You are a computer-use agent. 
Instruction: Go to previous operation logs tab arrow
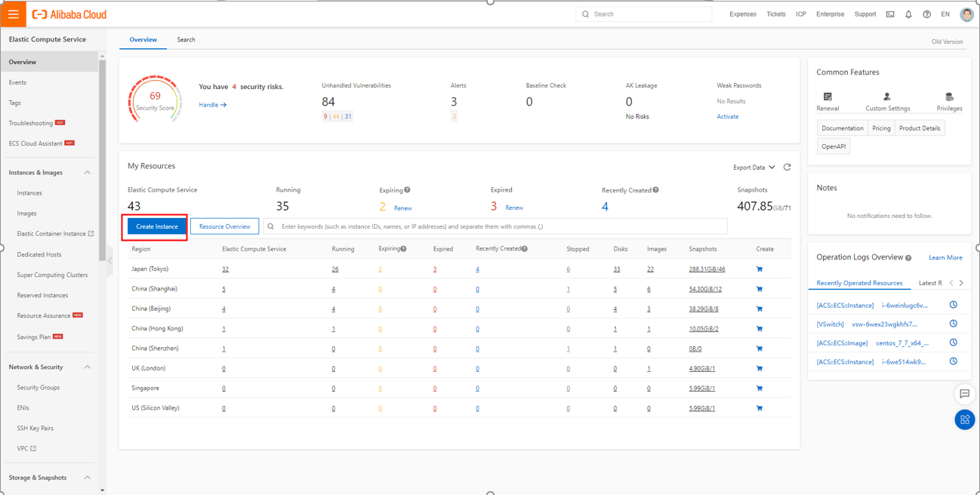click(x=951, y=283)
